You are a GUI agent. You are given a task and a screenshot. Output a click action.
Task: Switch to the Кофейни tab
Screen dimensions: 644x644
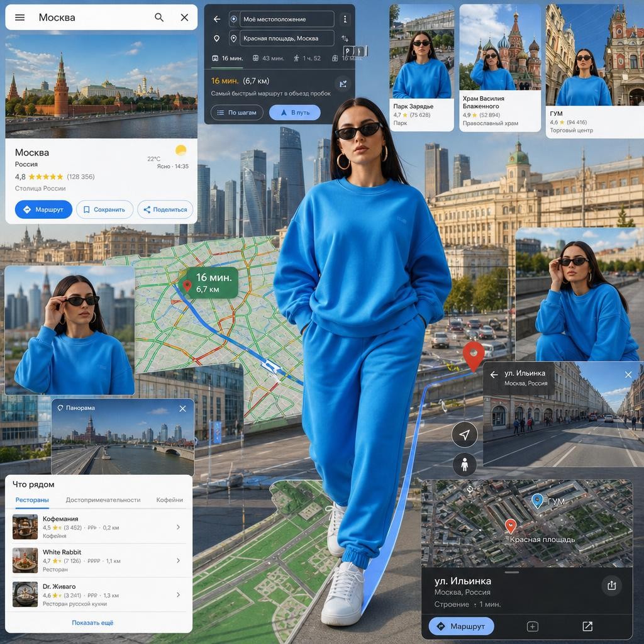coord(170,500)
